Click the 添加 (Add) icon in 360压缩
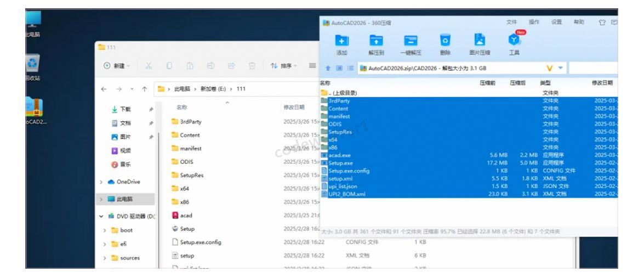Image resolution: width=644 pixels, height=277 pixels. [342, 40]
